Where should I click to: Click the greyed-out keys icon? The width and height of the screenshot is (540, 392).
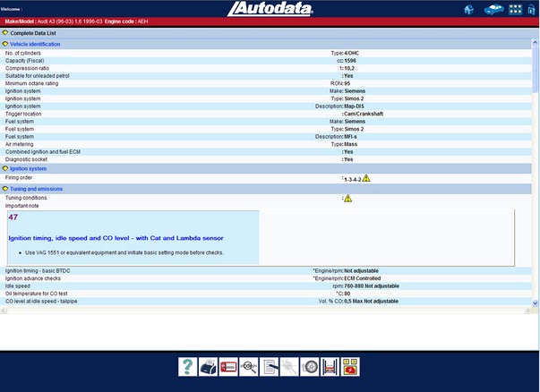(x=289, y=367)
